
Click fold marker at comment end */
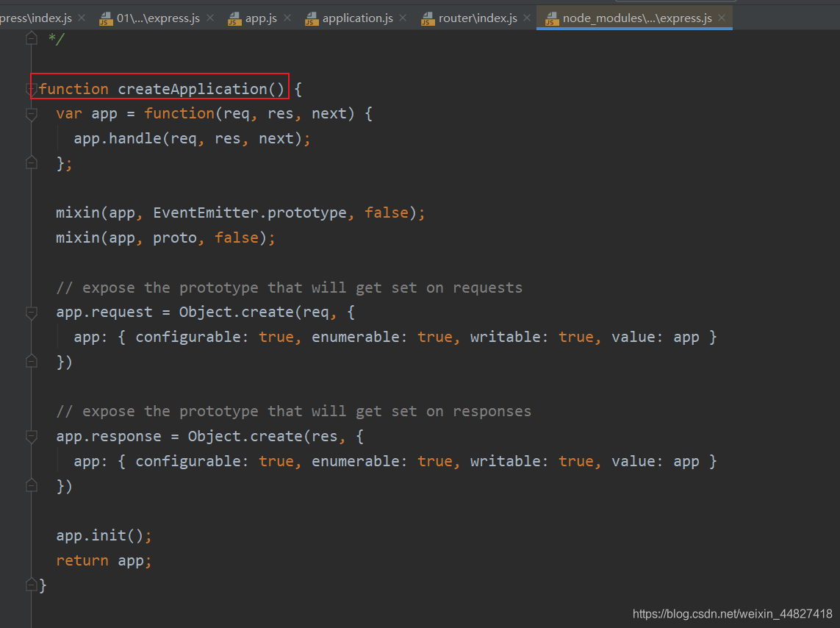tap(32, 38)
